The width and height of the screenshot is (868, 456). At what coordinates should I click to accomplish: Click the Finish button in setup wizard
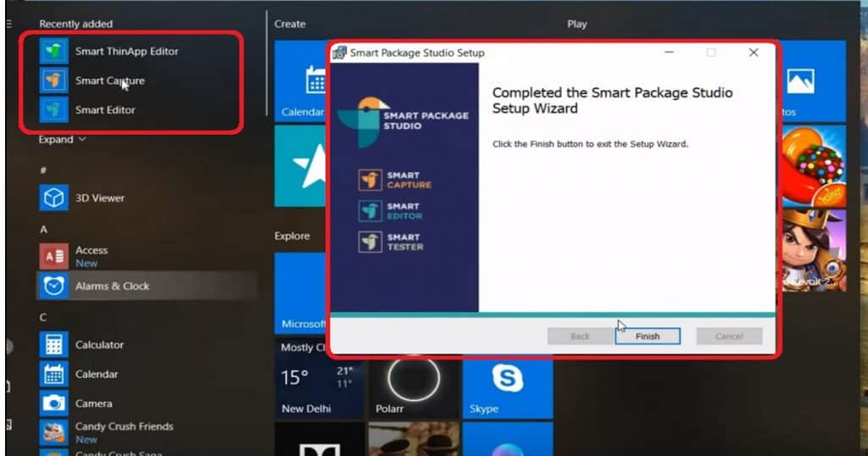647,336
